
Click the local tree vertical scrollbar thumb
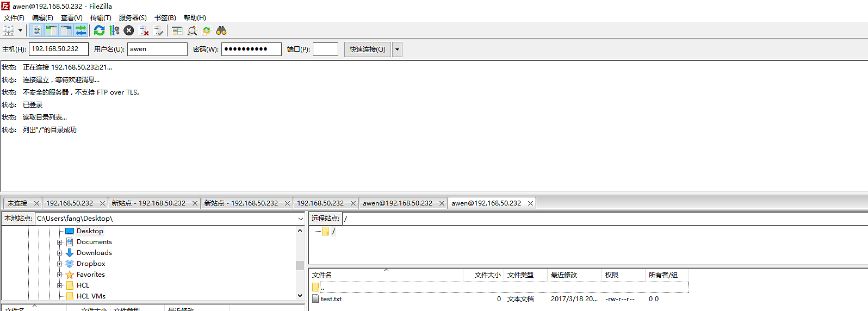[300, 265]
